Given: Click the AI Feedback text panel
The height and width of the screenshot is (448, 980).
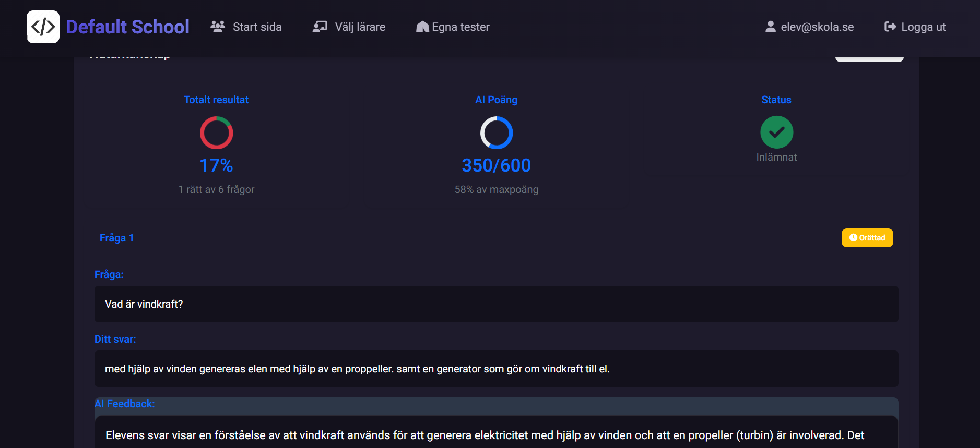Looking at the screenshot, I should (x=496, y=433).
